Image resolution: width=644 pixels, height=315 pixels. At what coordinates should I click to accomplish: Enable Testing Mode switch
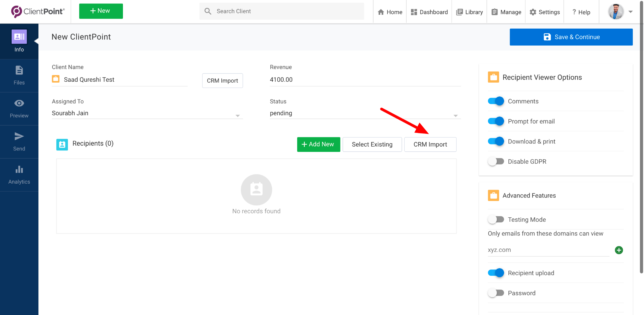coord(496,220)
